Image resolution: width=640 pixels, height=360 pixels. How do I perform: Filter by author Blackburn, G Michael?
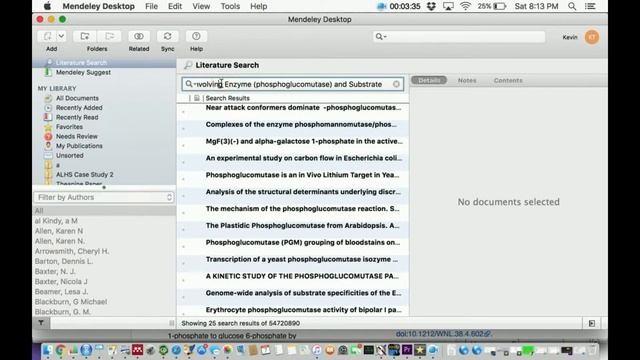pos(71,302)
